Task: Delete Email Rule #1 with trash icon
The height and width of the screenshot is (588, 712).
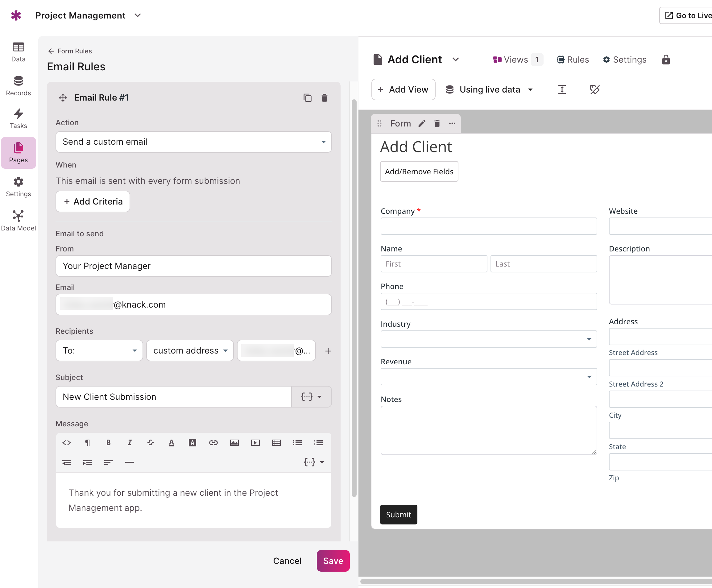Action: click(324, 98)
